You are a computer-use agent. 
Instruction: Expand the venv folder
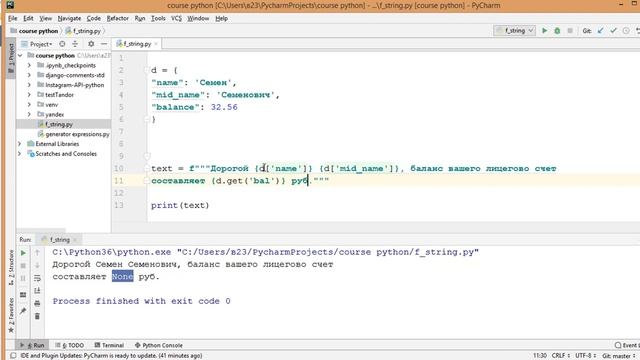pos(29,104)
